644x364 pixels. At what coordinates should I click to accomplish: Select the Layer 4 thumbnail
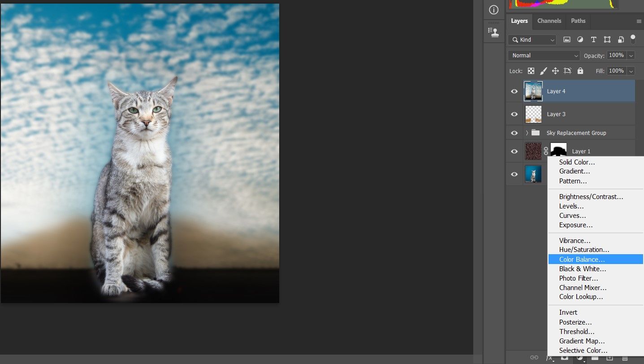533,91
